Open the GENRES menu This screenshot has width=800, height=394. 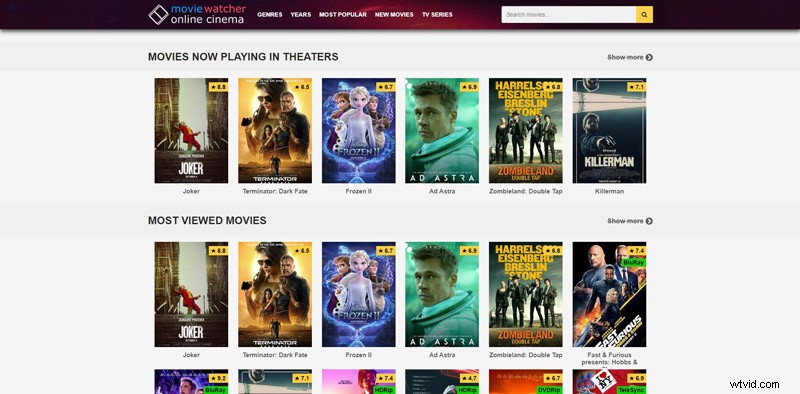(x=270, y=15)
